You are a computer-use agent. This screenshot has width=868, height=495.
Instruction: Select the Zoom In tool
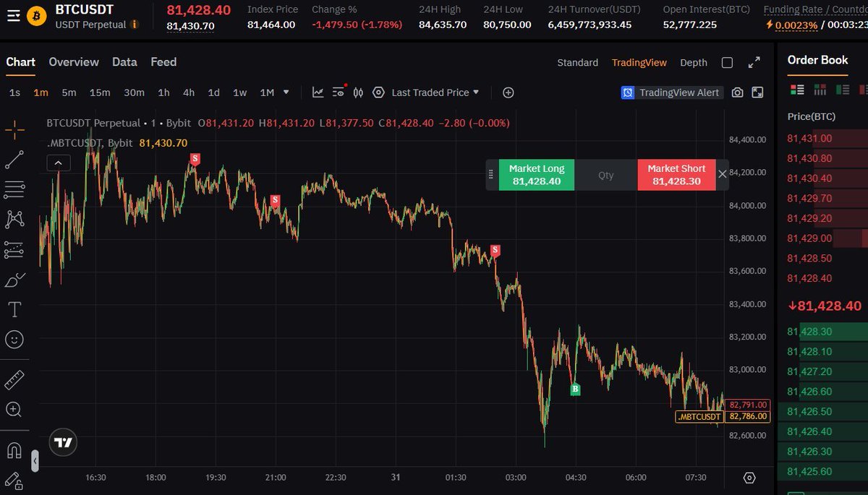(13, 410)
